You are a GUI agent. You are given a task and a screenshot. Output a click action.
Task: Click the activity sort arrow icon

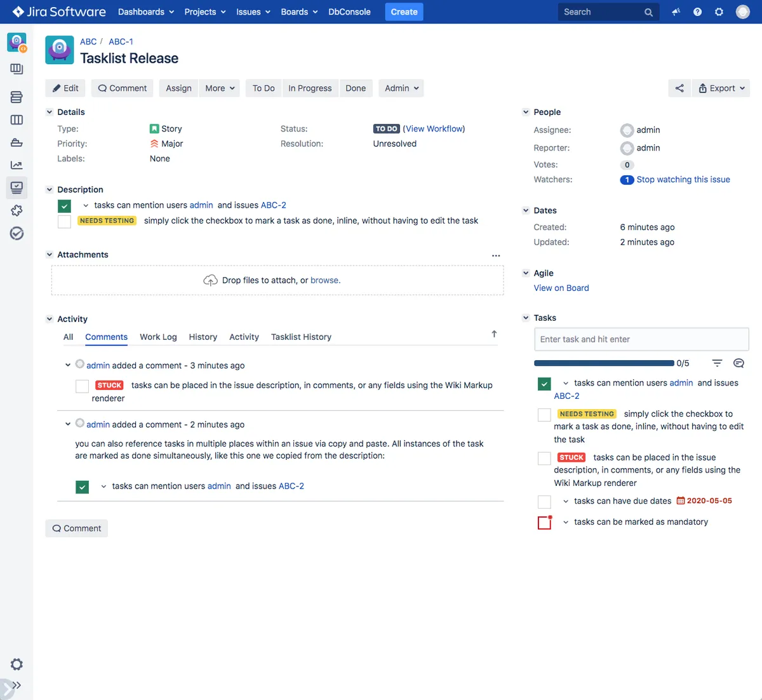(494, 334)
